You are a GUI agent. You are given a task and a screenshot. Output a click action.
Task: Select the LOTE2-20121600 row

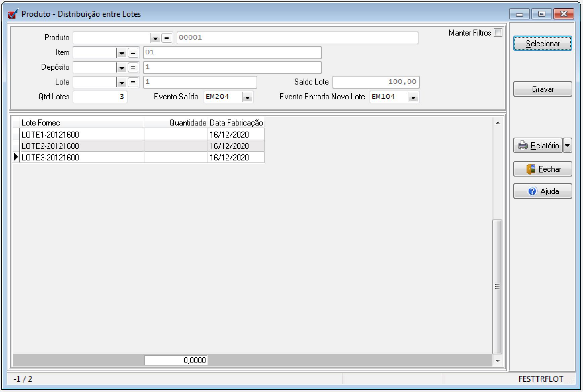click(81, 146)
